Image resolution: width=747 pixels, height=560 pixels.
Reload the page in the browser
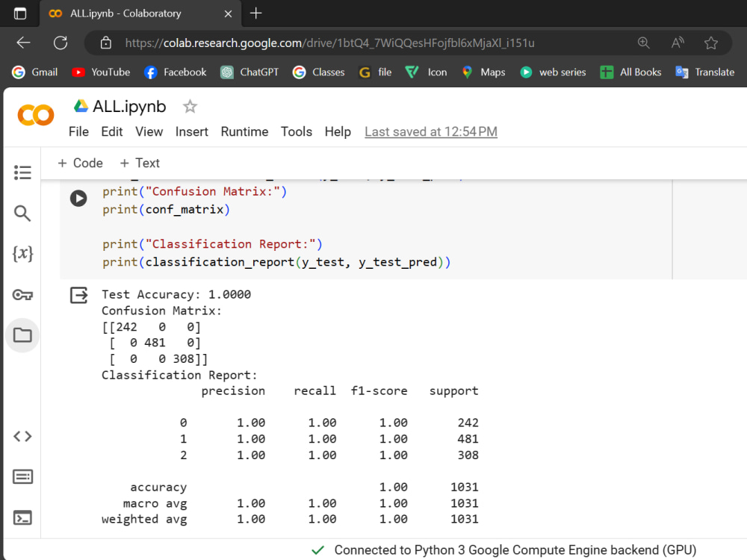tap(61, 43)
